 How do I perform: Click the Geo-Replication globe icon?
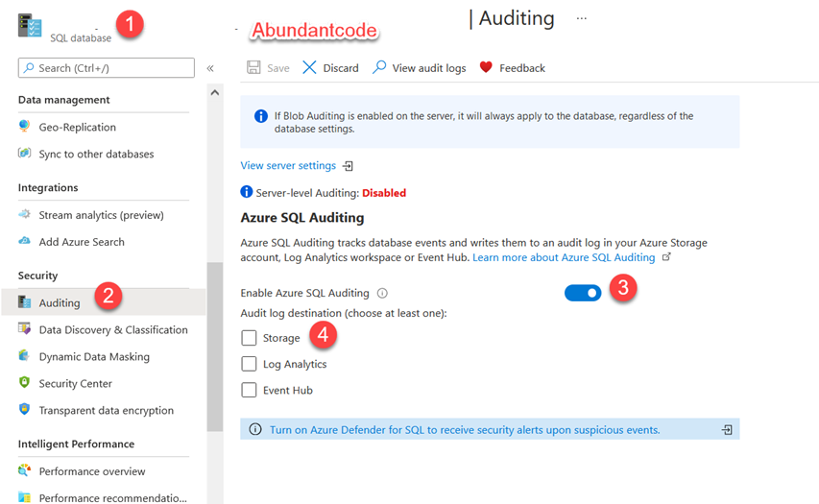[24, 126]
